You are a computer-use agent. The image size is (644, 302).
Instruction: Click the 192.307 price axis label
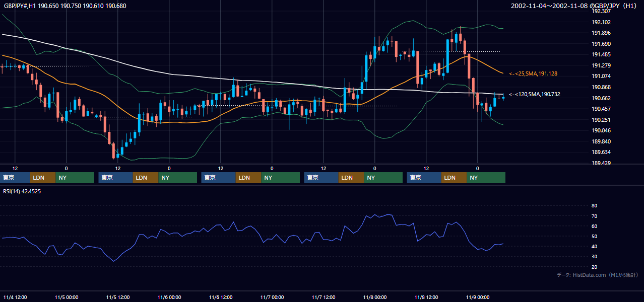(x=602, y=11)
